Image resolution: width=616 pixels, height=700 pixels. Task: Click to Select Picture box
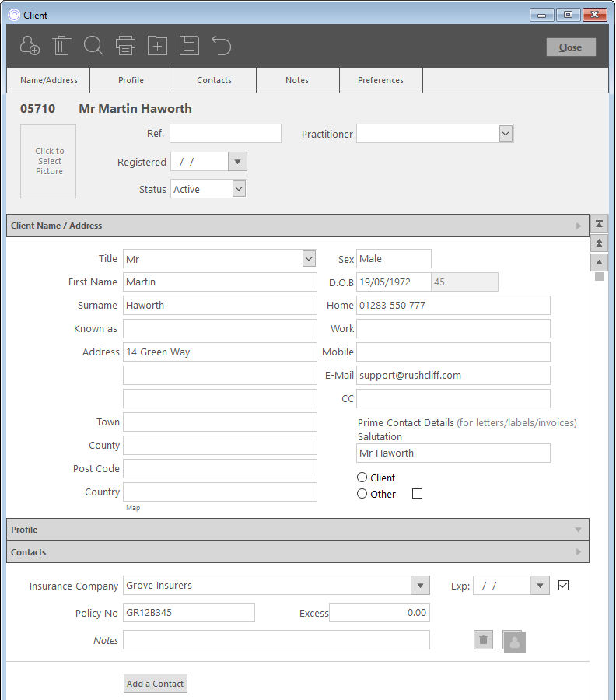point(48,161)
